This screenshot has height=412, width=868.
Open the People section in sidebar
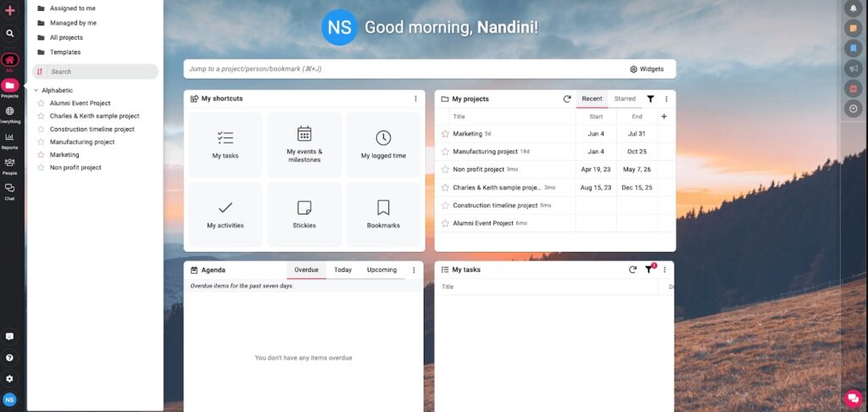(x=10, y=165)
